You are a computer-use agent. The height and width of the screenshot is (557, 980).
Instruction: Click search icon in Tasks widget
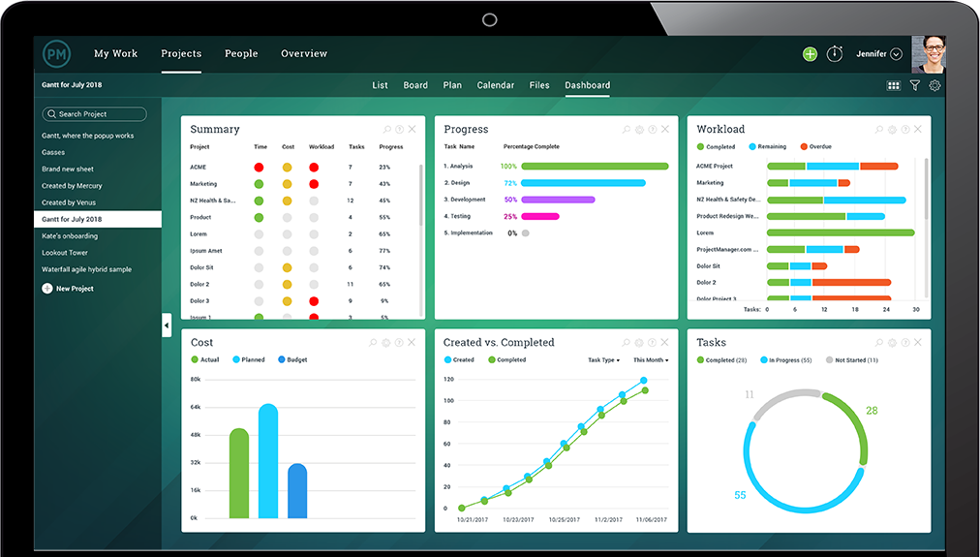(x=879, y=343)
